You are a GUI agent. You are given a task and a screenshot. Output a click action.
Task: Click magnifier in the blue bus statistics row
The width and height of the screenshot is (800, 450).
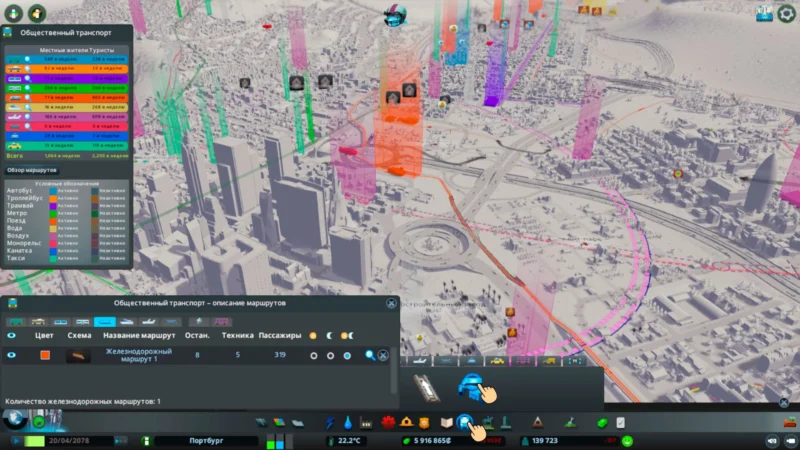pyautogui.click(x=28, y=59)
